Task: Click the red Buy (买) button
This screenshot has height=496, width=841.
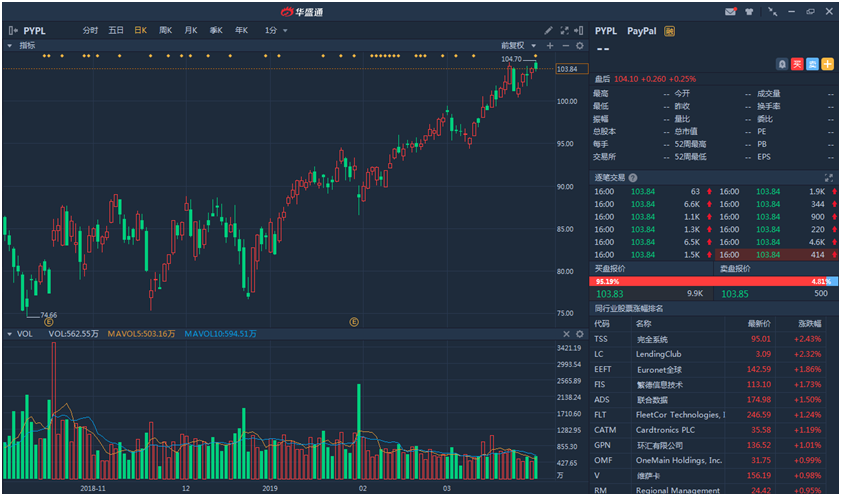Action: pyautogui.click(x=797, y=64)
